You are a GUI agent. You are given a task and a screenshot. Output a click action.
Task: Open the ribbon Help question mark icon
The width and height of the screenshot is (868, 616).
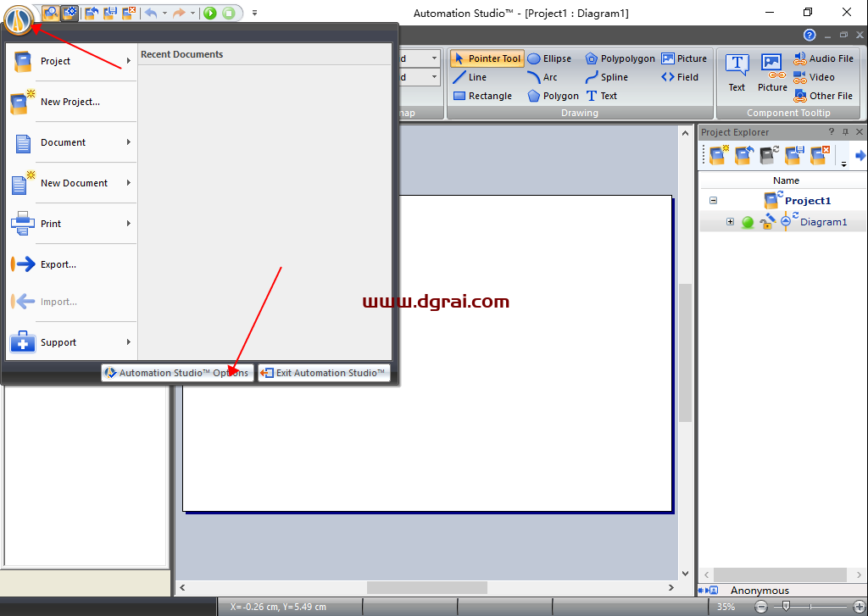pos(810,36)
